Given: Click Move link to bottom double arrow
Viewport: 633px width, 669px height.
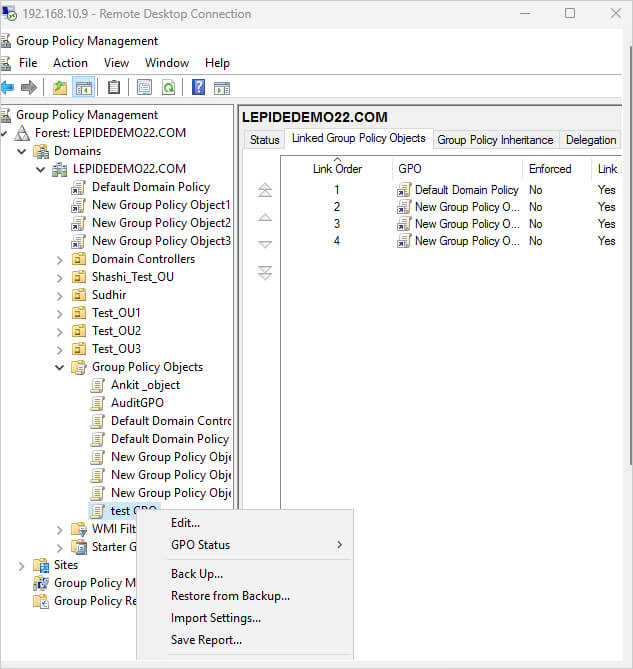Looking at the screenshot, I should 265,273.
